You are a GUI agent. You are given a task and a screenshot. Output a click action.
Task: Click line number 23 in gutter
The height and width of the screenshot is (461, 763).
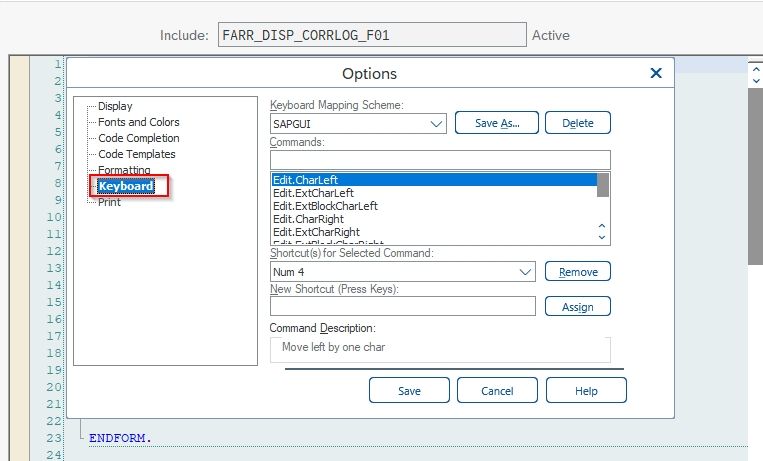point(54,438)
